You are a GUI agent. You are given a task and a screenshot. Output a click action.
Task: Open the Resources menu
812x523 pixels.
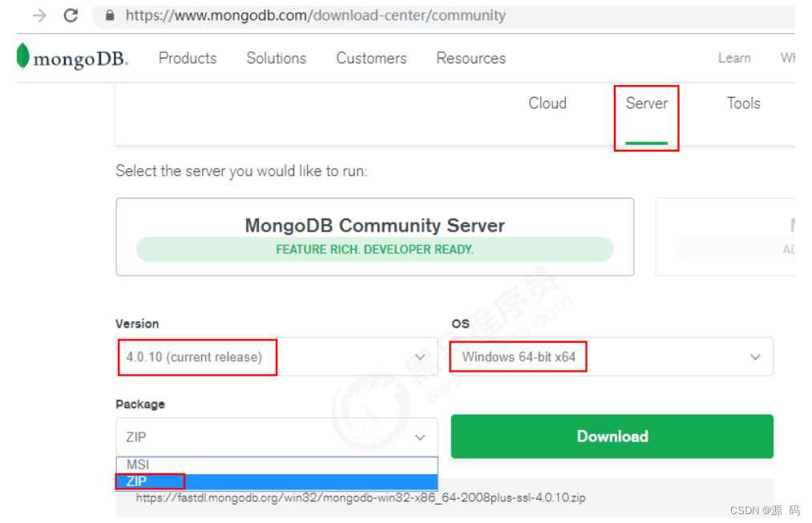coord(471,58)
